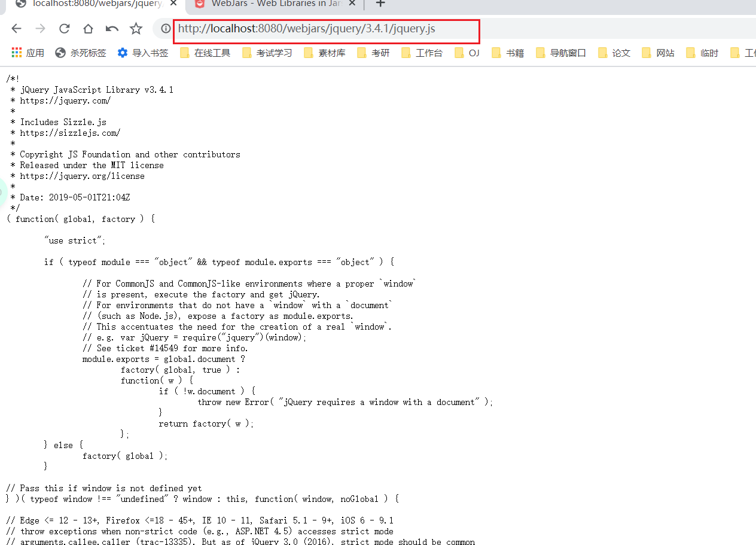Expand the 在线工具 bookmark folder
This screenshot has width=756, height=545.
click(x=205, y=53)
